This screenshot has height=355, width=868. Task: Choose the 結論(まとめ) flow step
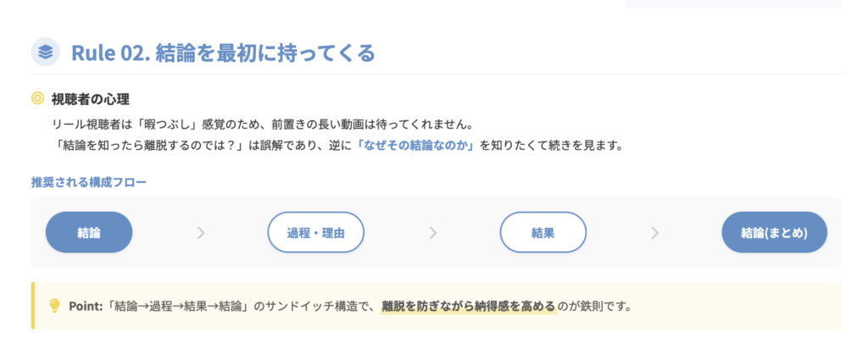pos(774,233)
